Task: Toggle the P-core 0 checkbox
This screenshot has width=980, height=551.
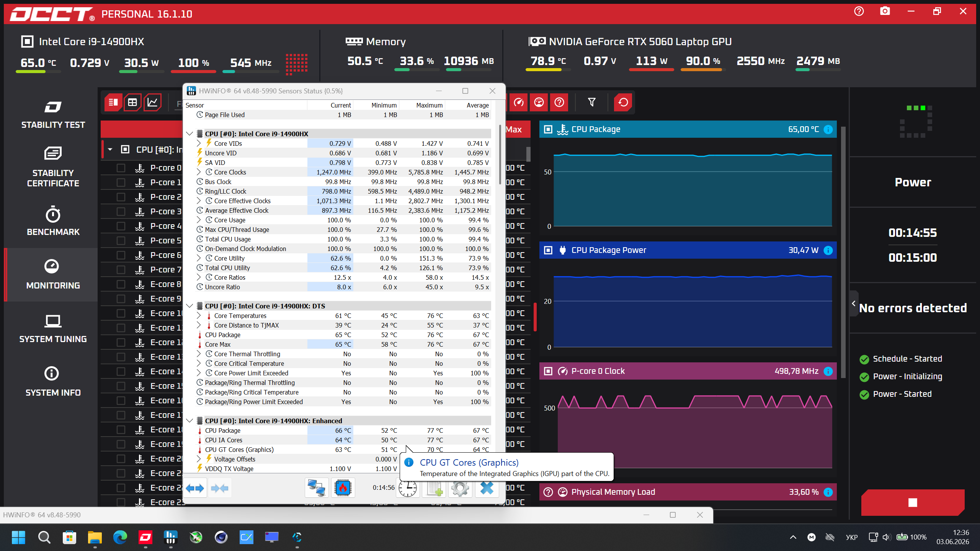Action: (x=121, y=168)
